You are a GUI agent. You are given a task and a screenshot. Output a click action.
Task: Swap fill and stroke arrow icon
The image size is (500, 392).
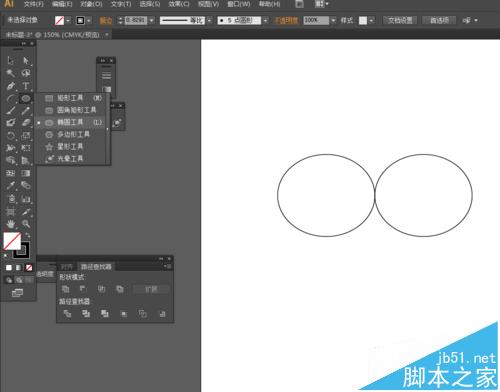point(27,235)
